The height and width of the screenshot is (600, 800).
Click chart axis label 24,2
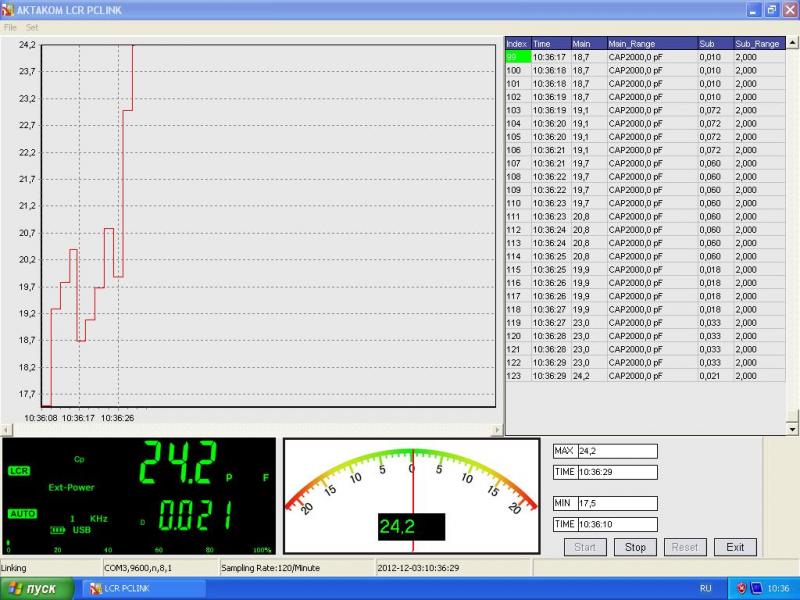click(27, 45)
